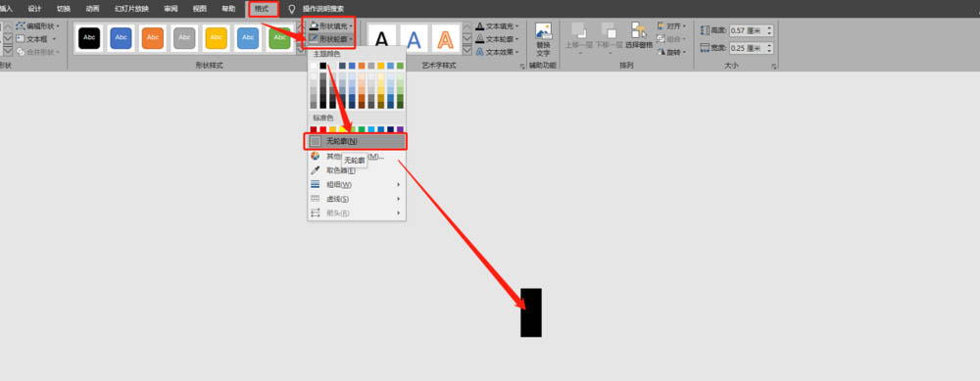Pick the purple standard color swatch
980x381 pixels.
click(400, 129)
